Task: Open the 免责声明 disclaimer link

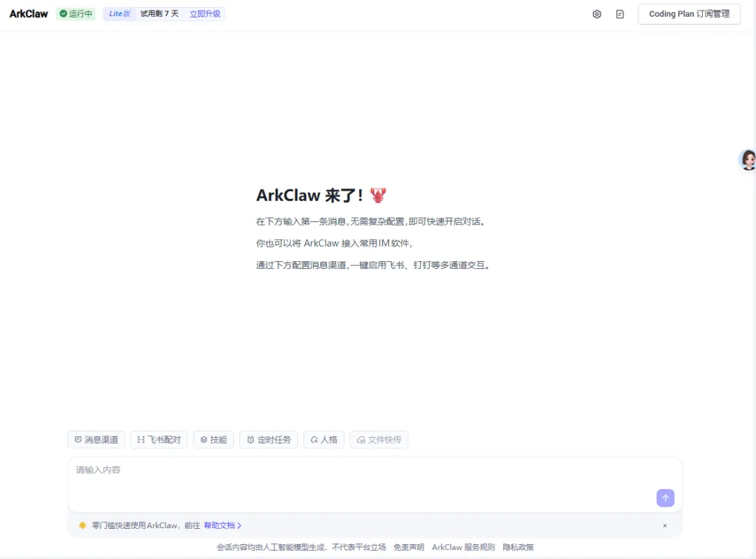Action: (409, 547)
